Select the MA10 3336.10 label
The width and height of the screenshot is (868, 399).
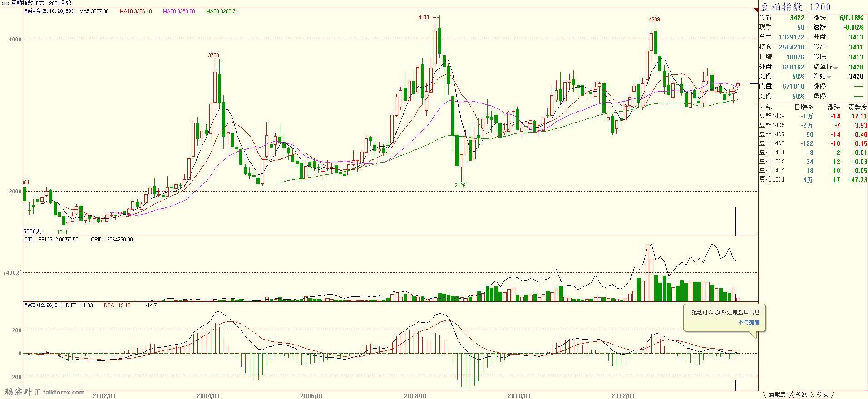tap(136, 11)
